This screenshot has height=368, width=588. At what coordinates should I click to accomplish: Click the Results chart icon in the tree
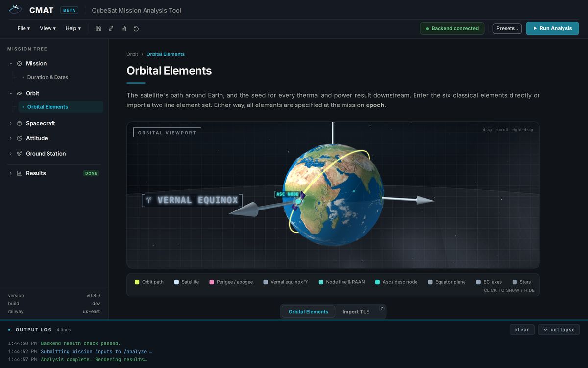click(x=20, y=173)
